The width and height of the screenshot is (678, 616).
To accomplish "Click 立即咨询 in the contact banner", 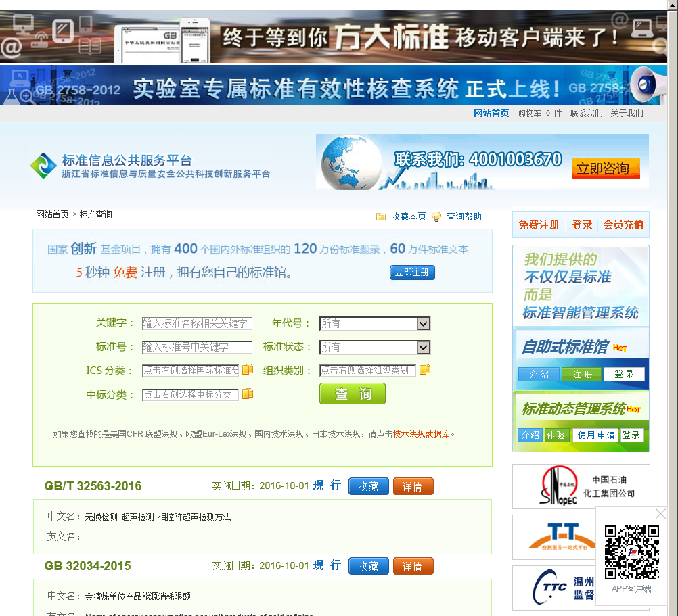I will [x=606, y=168].
